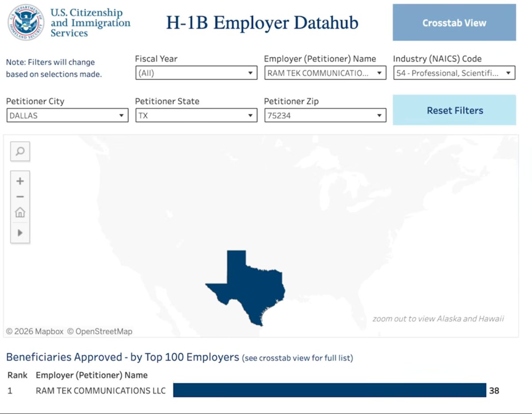Zoom out of the map with minus icon

tap(20, 197)
